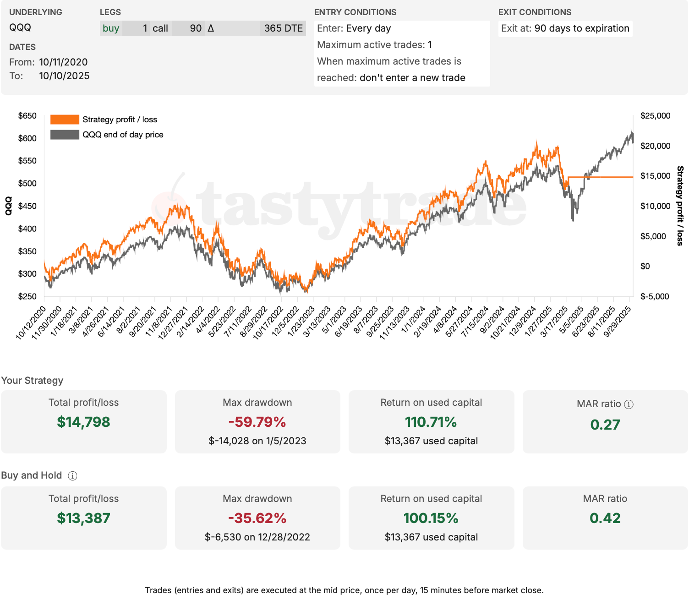Open the call option type selector
The height and width of the screenshot is (600, 700).
[160, 28]
